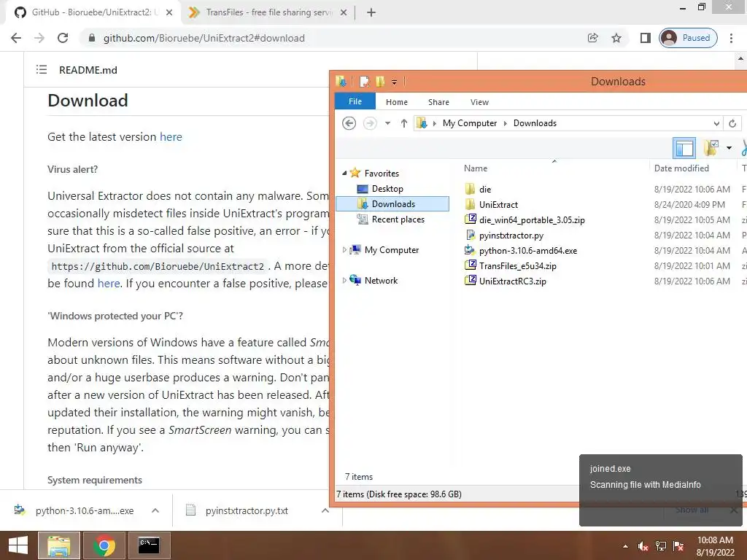Open the address bar history dropdown

pyautogui.click(x=716, y=123)
